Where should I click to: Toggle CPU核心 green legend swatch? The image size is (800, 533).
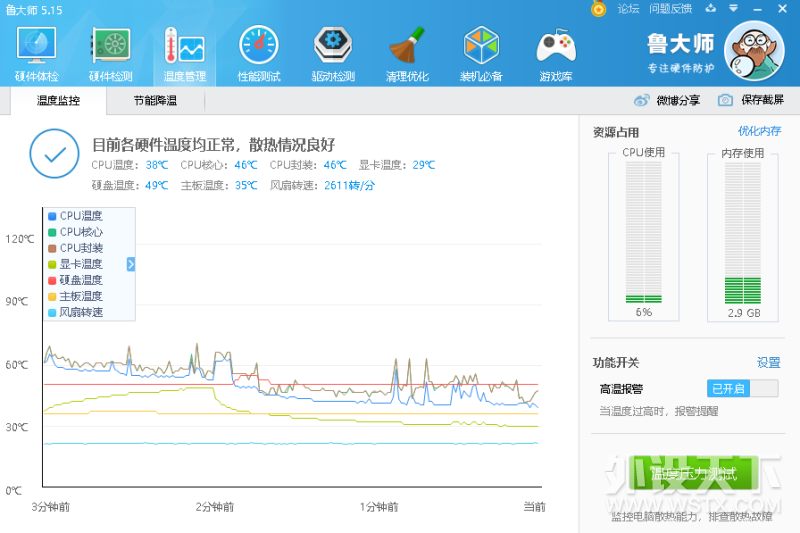(x=52, y=232)
